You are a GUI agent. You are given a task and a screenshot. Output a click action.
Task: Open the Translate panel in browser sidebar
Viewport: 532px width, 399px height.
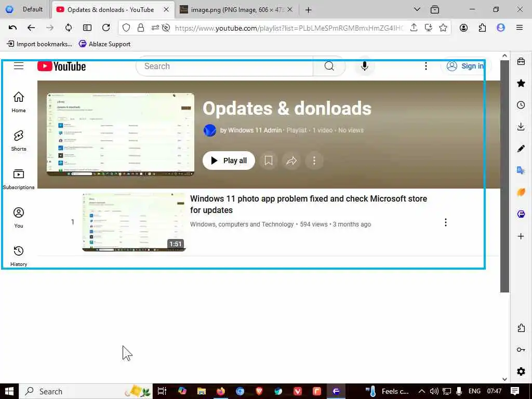pyautogui.click(x=521, y=170)
